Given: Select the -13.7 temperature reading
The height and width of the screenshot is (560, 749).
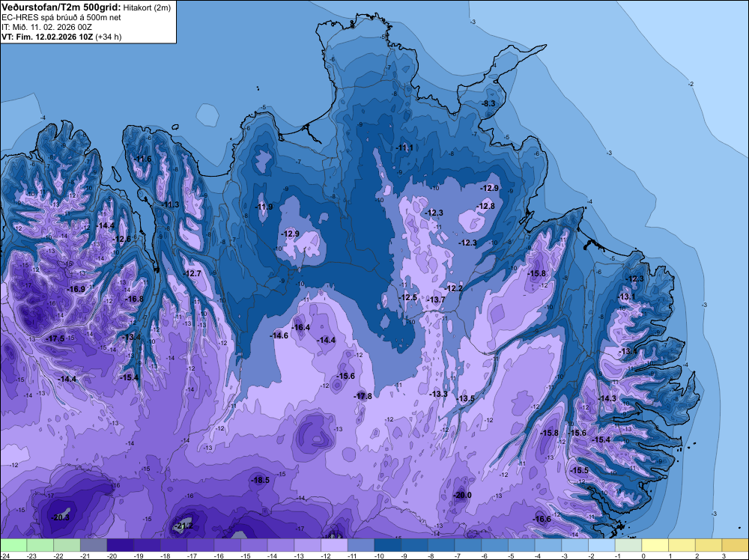Looking at the screenshot, I should click(x=437, y=299).
